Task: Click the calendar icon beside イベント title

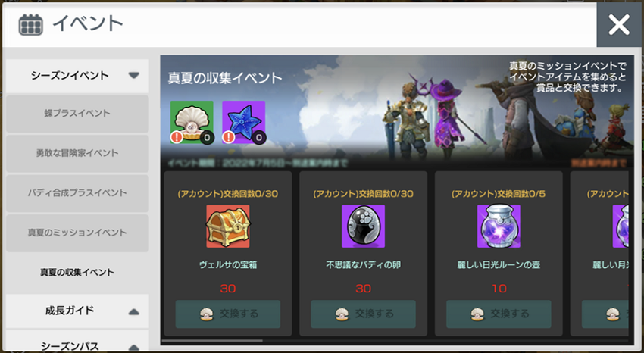Action: click(31, 25)
